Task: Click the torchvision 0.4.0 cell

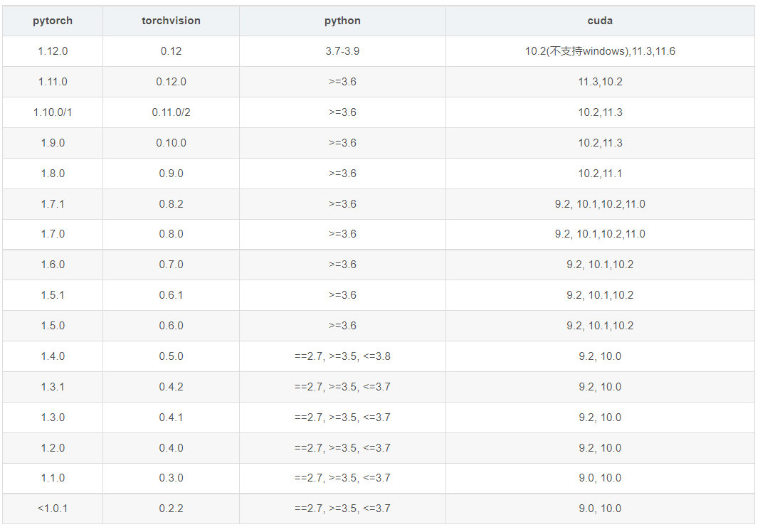Action: (x=171, y=448)
